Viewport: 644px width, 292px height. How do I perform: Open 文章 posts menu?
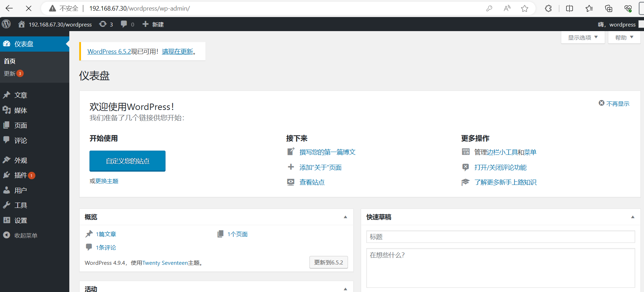click(x=35, y=95)
